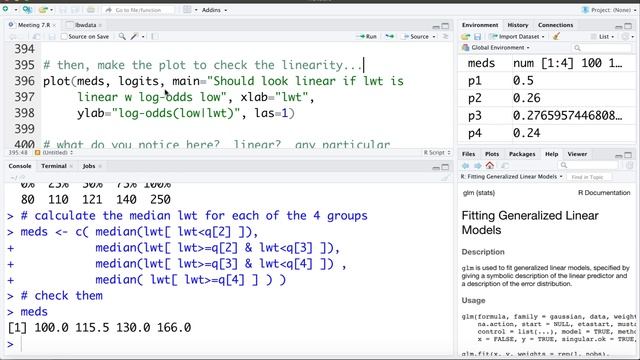
Task: Toggle the Source on Save checkbox
Action: point(64,36)
